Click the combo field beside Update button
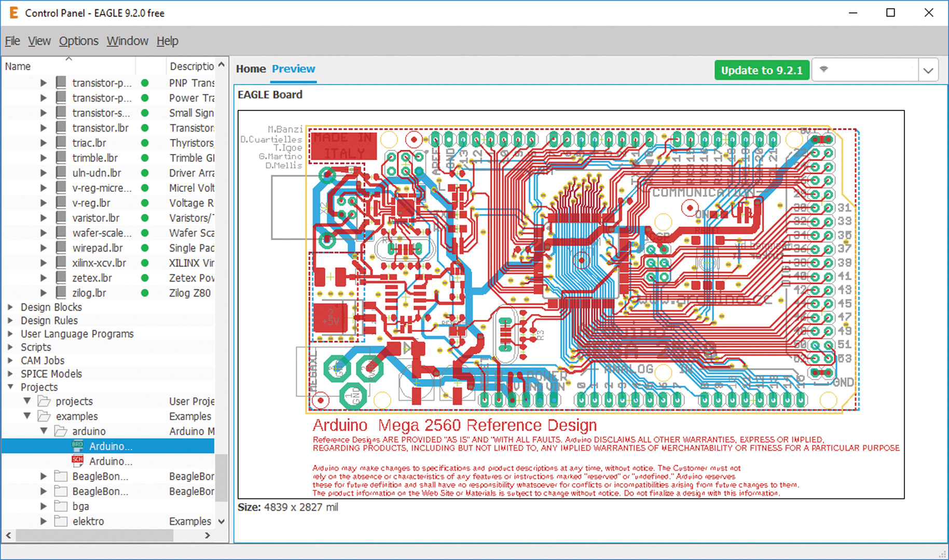949x560 pixels. click(865, 71)
